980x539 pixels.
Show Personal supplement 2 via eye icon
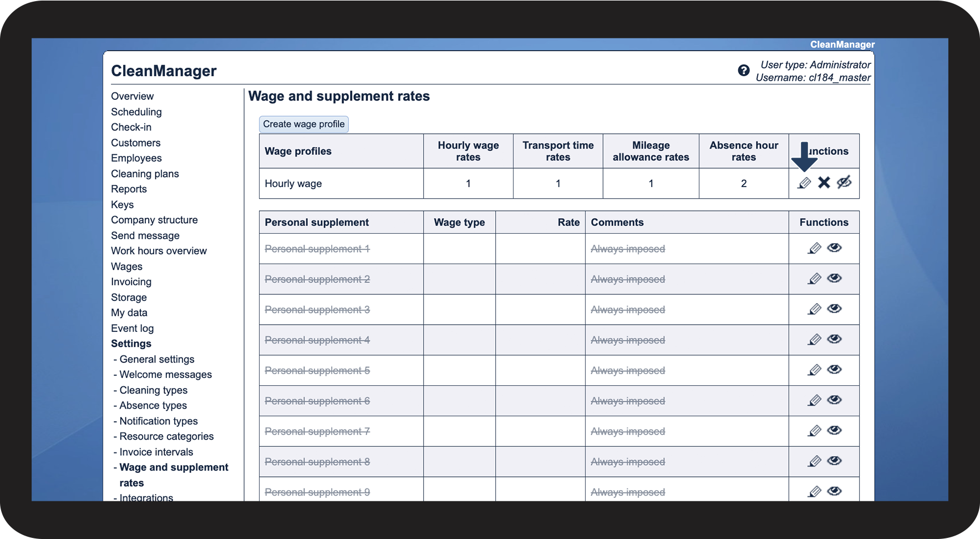[x=834, y=278]
